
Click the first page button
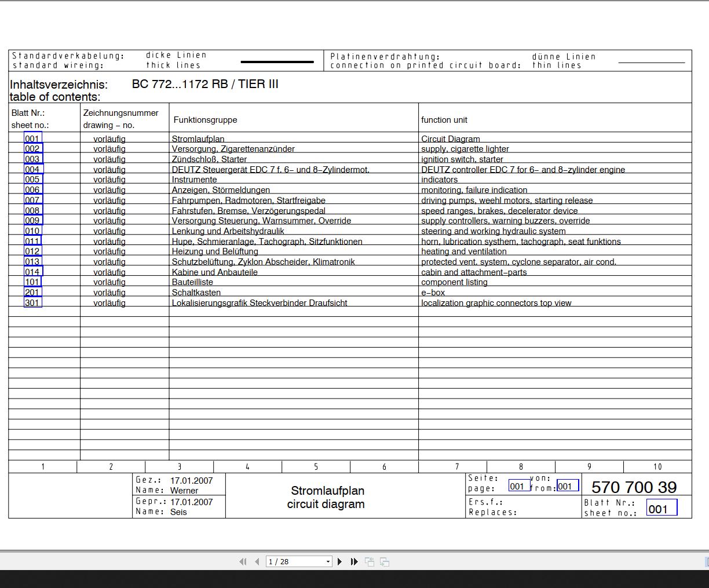tap(243, 561)
